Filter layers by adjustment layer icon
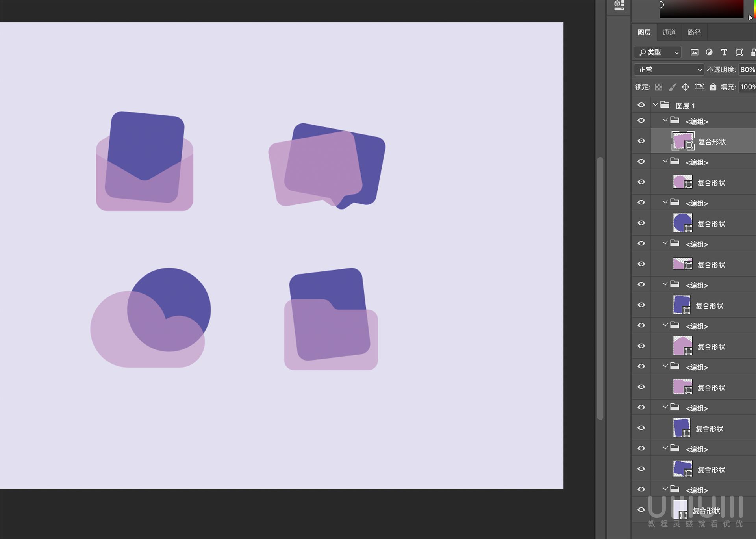 coord(709,52)
